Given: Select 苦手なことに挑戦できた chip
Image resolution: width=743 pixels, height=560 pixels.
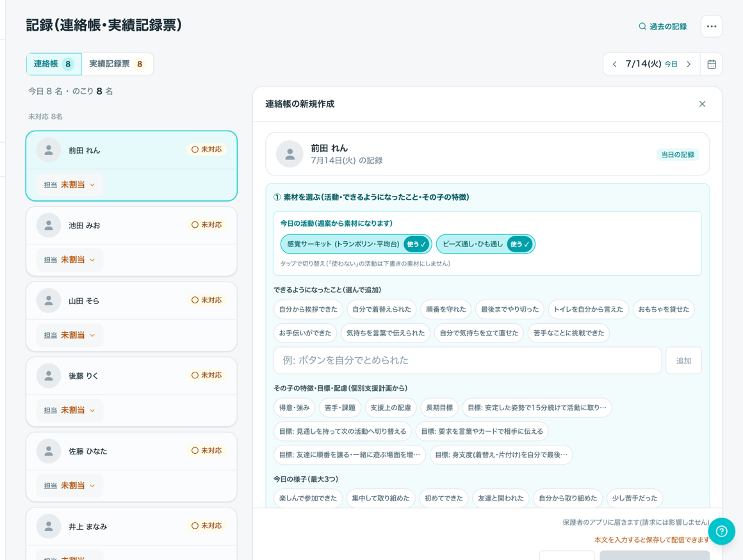Looking at the screenshot, I should [x=569, y=333].
